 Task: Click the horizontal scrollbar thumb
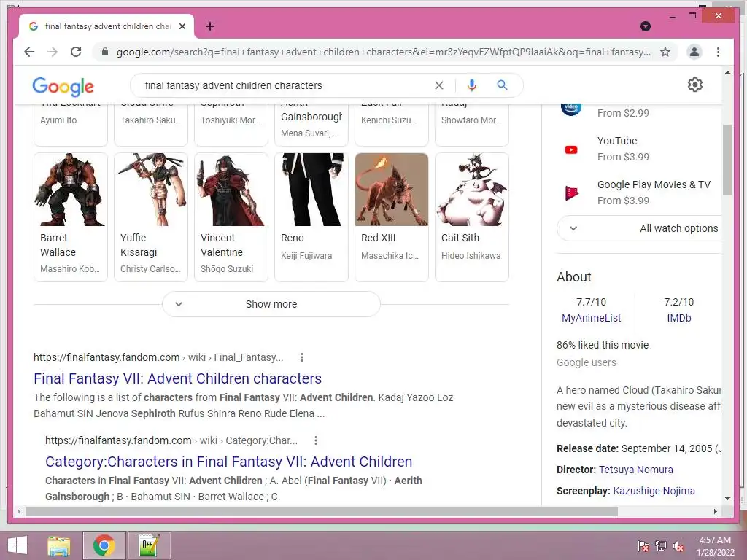pos(322,511)
